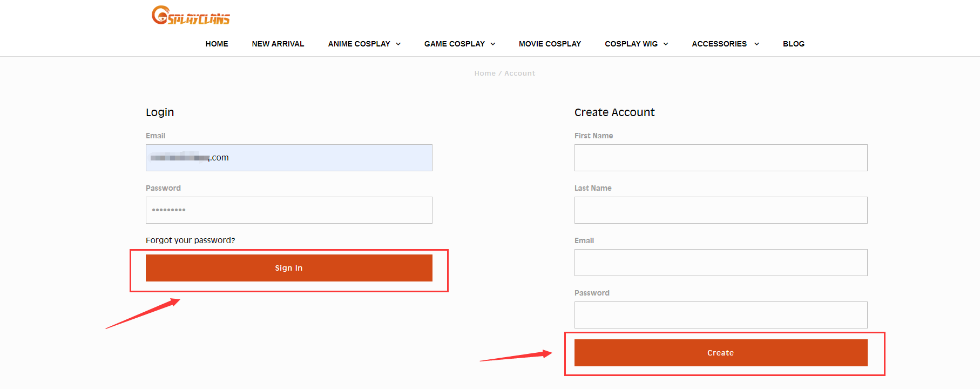Open the Home menu item
980x389 pixels.
217,44
